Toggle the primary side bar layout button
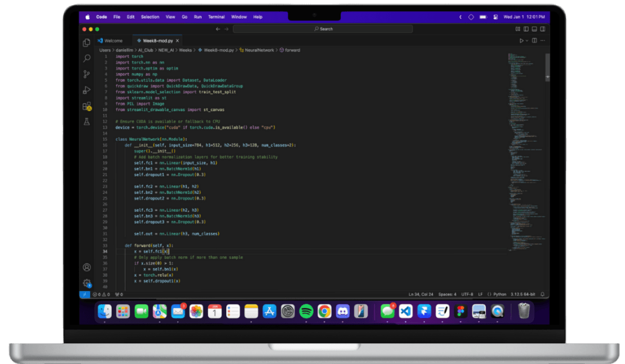 [x=526, y=29]
